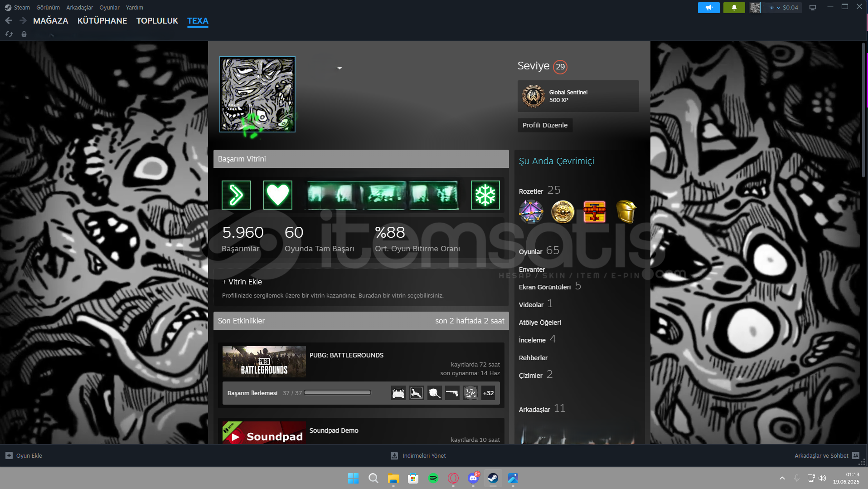The width and height of the screenshot is (868, 489).
Task: Open the Rehberler link
Action: (533, 358)
